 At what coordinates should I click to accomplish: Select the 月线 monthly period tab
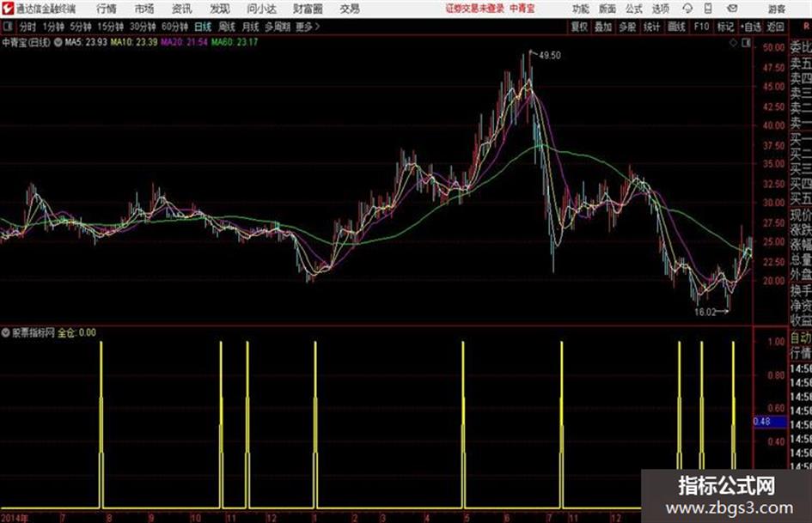(x=250, y=27)
